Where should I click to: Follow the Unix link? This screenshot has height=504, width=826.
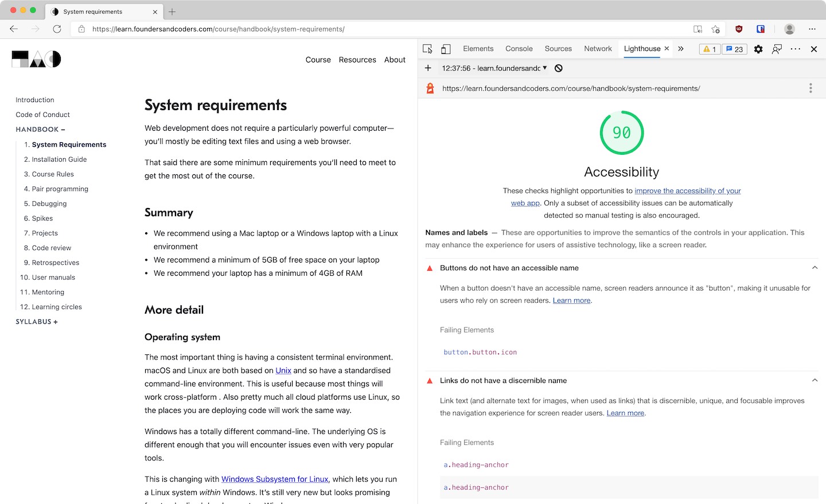point(283,370)
